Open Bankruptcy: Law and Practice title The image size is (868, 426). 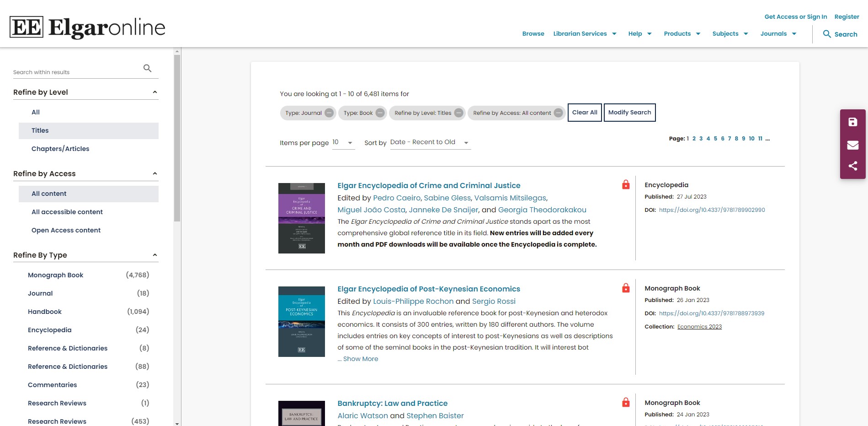click(x=392, y=403)
